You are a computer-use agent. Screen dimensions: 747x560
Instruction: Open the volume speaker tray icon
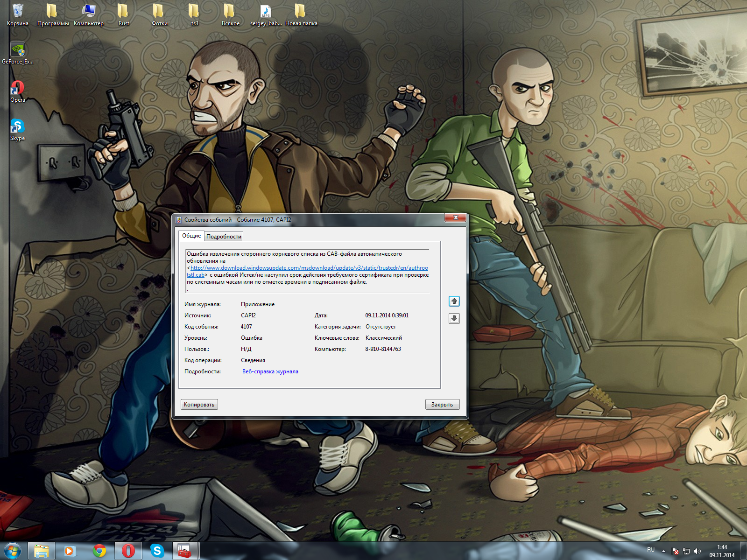click(697, 551)
